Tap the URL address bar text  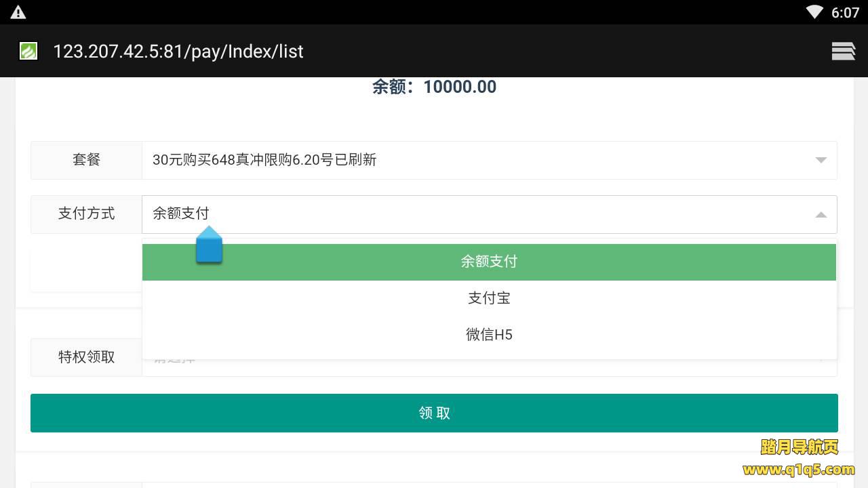click(178, 52)
